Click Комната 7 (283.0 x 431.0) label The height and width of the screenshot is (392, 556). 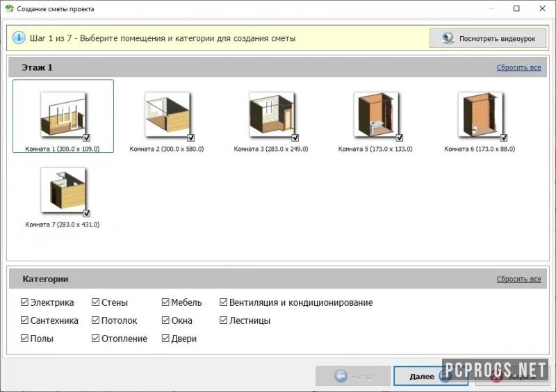point(63,224)
